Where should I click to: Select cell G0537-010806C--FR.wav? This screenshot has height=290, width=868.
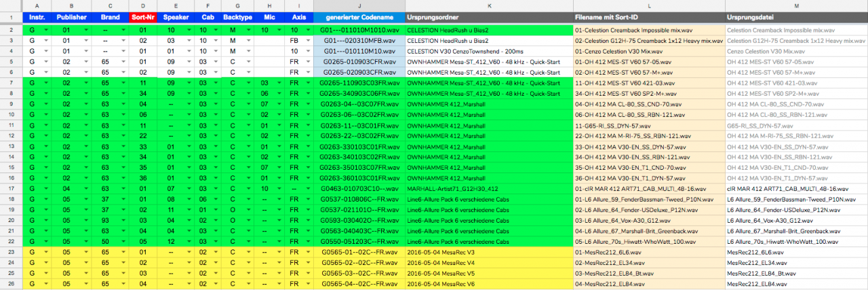359,200
